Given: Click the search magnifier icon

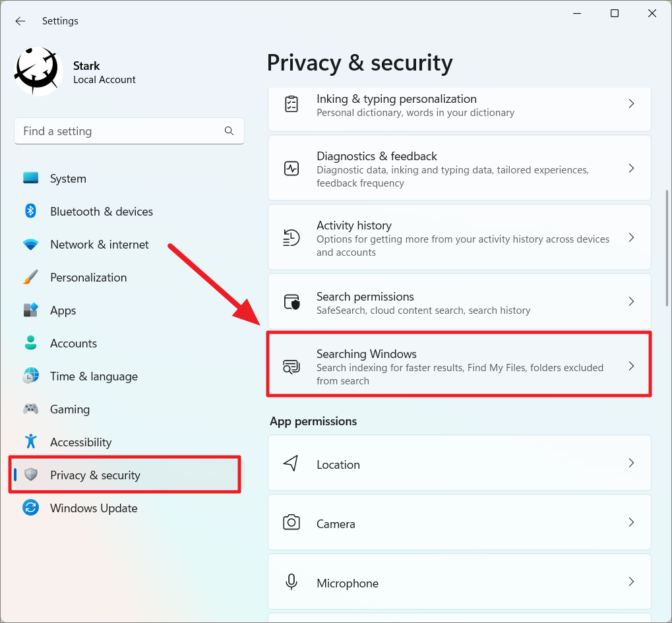Looking at the screenshot, I should [x=229, y=131].
